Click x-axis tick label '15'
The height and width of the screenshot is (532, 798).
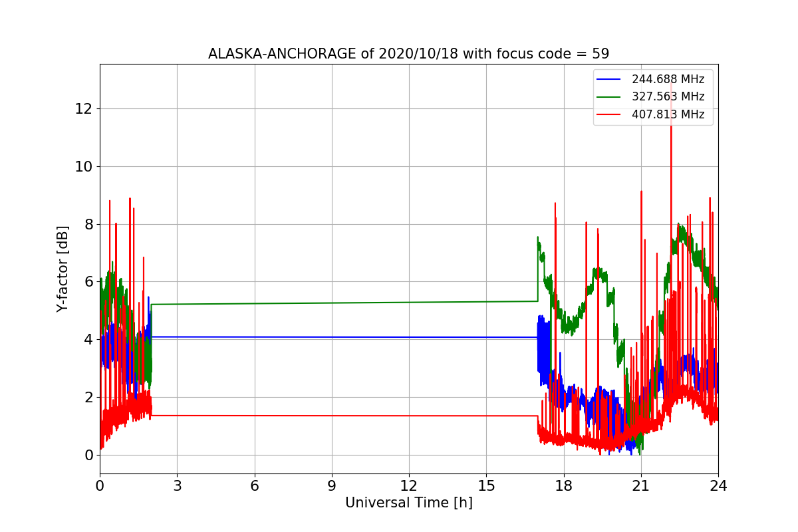click(486, 486)
